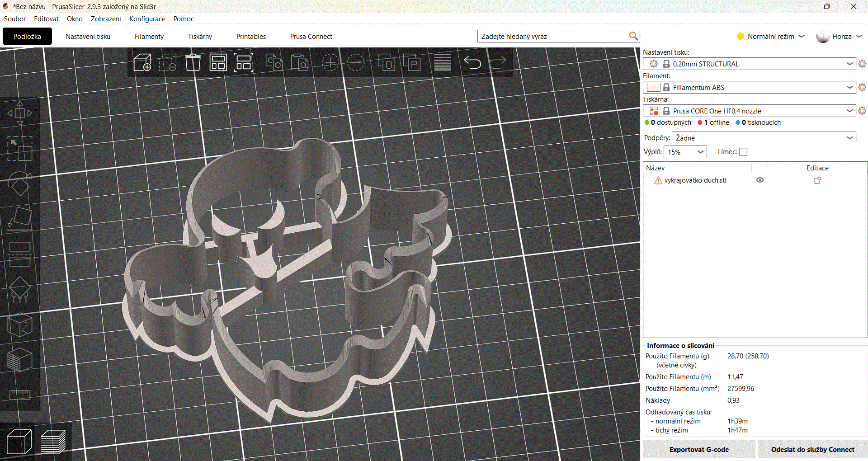Click Exportovat G-code button
Image resolution: width=868 pixels, height=461 pixels.
coord(699,449)
